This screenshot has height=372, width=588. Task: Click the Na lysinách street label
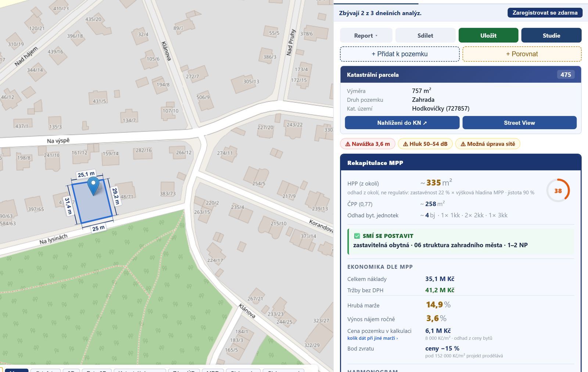coord(54,239)
